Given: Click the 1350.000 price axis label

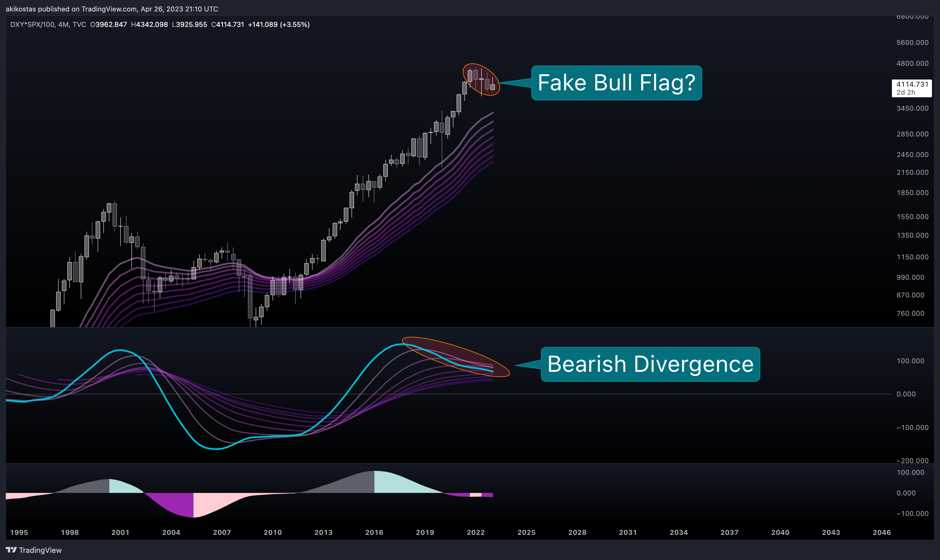Looking at the screenshot, I should (913, 235).
